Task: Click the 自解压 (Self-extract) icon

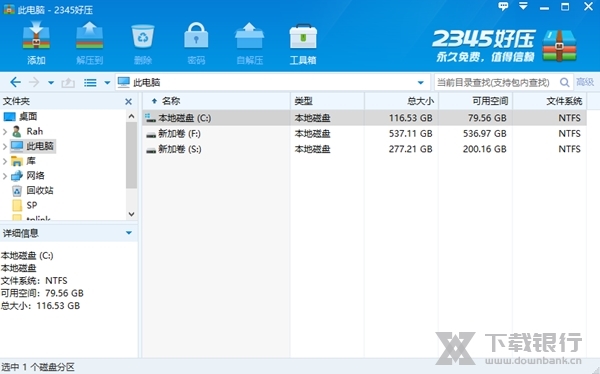Action: pyautogui.click(x=249, y=36)
